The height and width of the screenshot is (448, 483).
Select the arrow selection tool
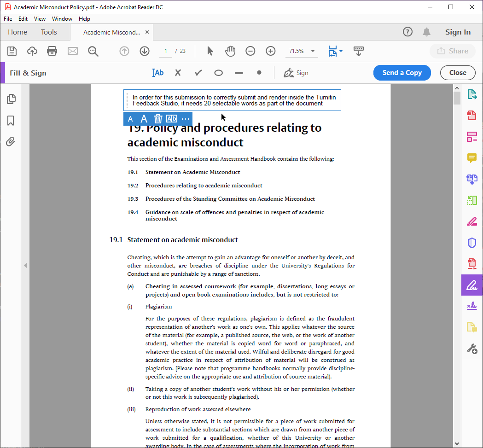coord(210,51)
